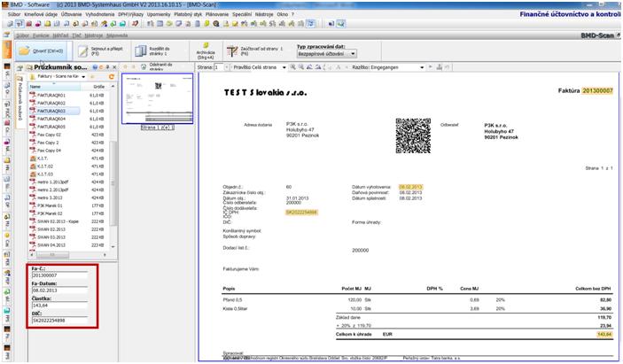Image resolution: width=623 pixels, height=364 pixels.
Task: Close the Průzkumník souborů panel
Action: [x=114, y=67]
